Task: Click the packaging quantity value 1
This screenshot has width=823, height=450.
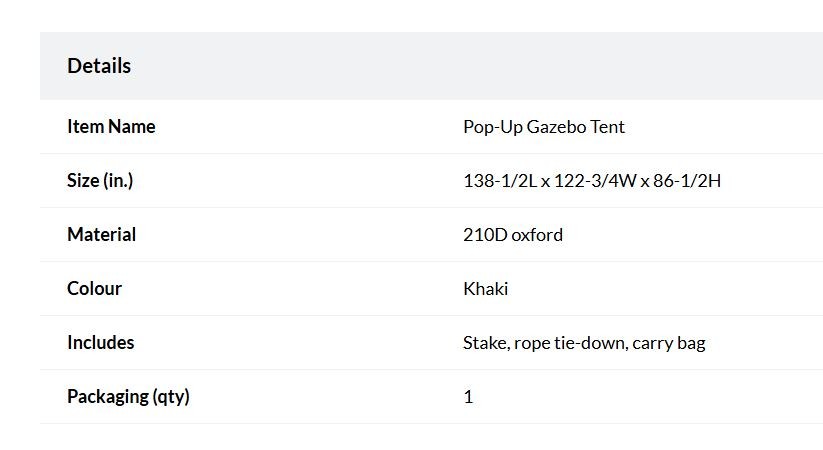Action: 468,396
